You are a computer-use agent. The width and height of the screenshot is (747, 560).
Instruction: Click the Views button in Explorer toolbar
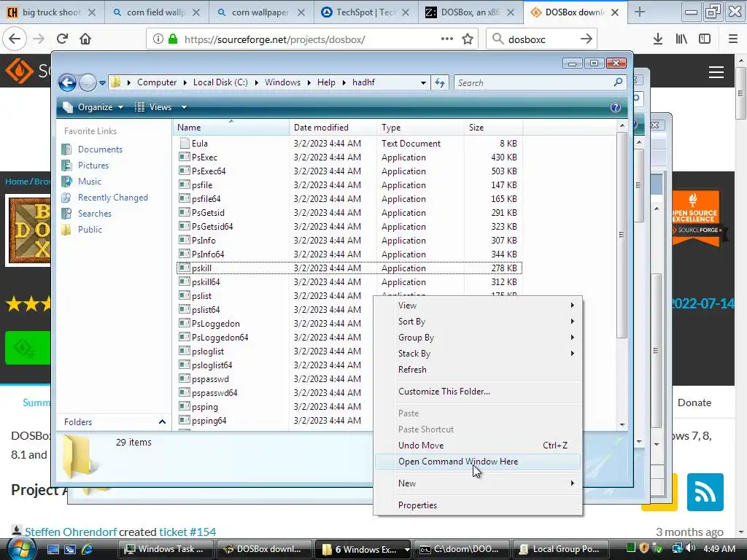[154, 107]
